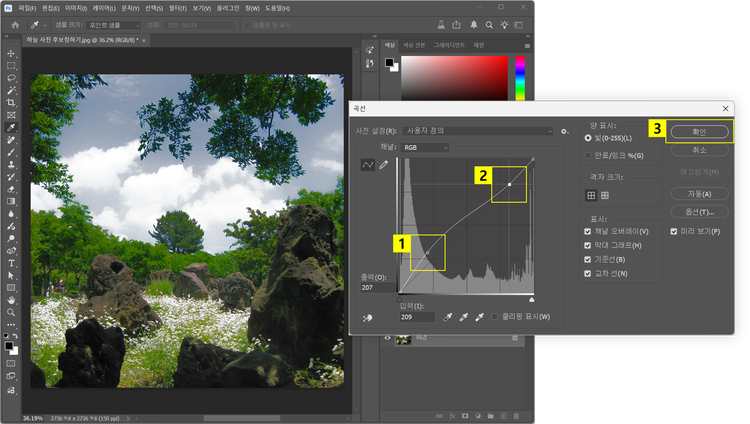Click the on-image adjustment hand icon

click(x=367, y=317)
